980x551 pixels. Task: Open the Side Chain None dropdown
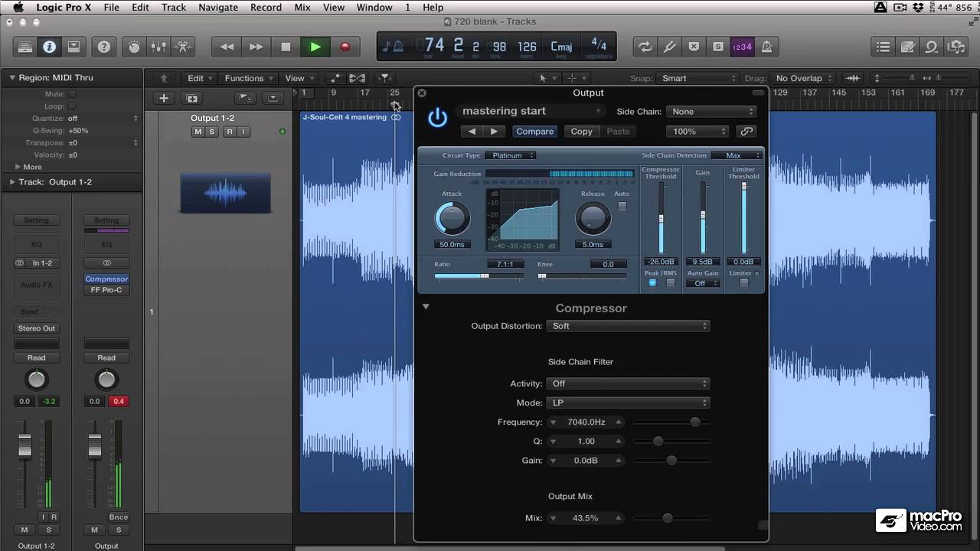tap(711, 112)
